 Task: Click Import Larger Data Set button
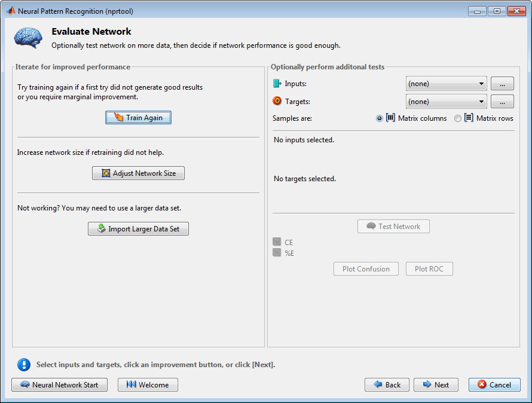click(x=138, y=229)
